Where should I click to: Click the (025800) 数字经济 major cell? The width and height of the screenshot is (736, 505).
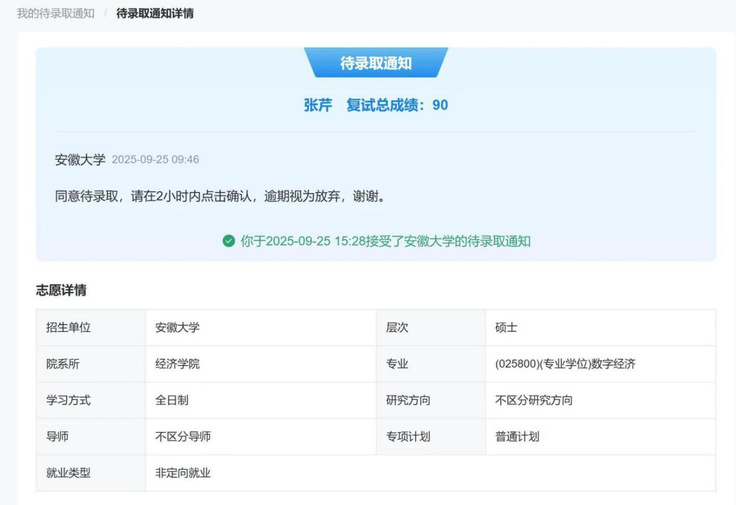click(565, 364)
